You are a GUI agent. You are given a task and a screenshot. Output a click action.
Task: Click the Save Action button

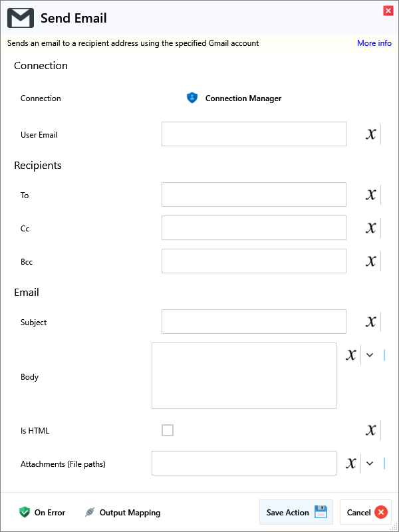point(296,512)
